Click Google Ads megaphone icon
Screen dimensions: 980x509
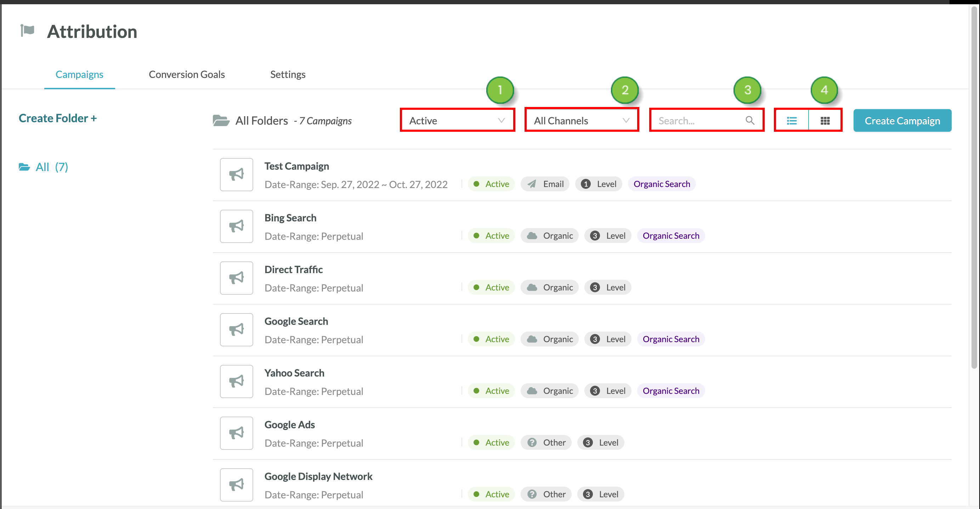tap(236, 433)
